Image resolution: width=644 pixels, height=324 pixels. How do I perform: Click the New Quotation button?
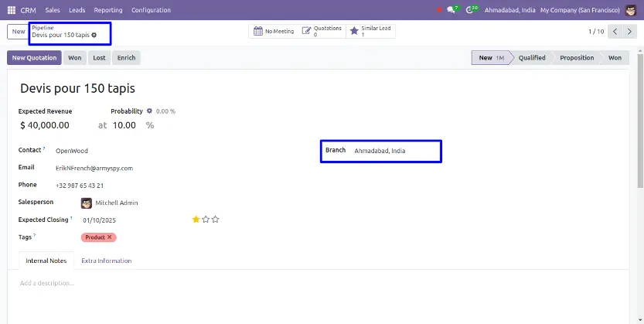[x=34, y=58]
